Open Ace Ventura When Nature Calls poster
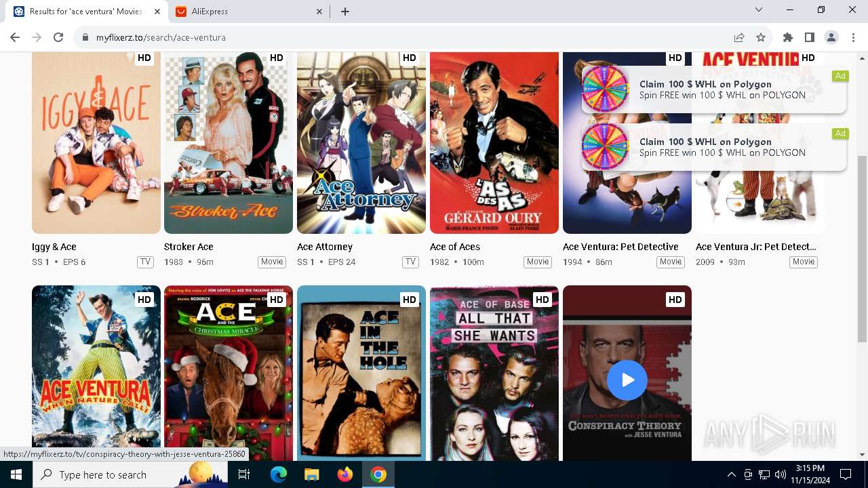 coord(96,373)
